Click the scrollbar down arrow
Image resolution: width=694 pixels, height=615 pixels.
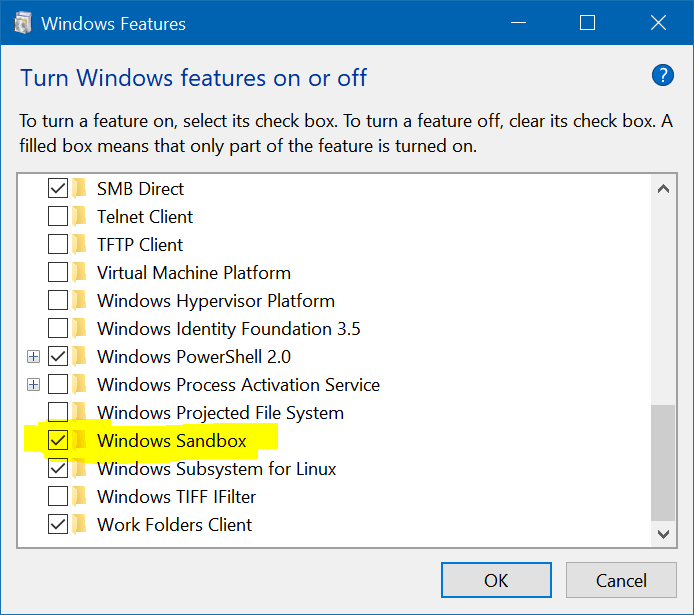[x=663, y=535]
